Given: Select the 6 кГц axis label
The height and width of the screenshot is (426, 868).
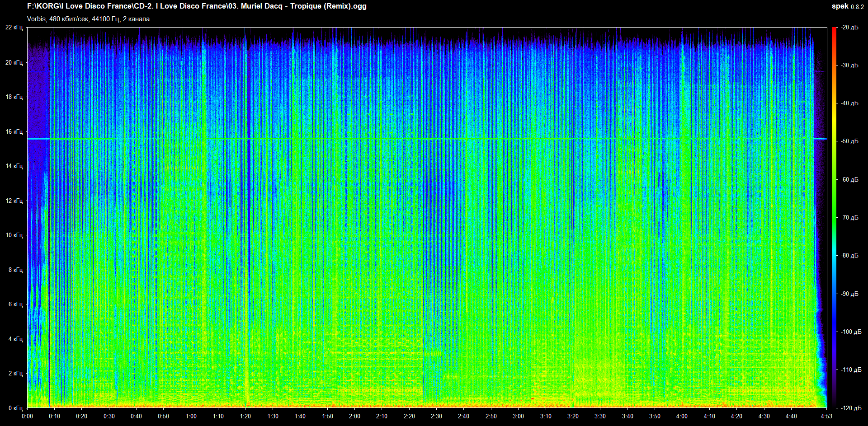Looking at the screenshot, I should click(x=15, y=304).
